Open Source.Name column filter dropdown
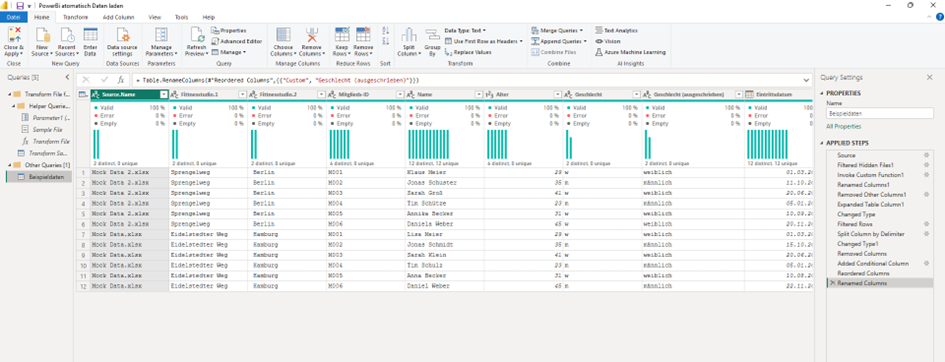The width and height of the screenshot is (945, 362). 163,95
